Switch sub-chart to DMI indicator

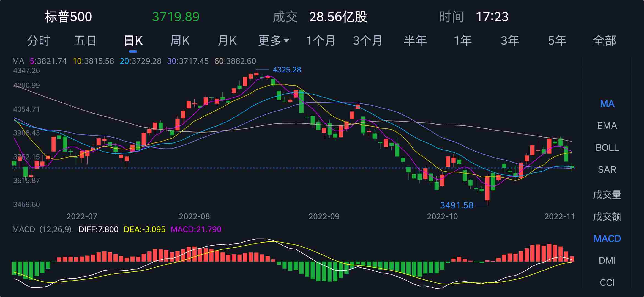pos(607,261)
